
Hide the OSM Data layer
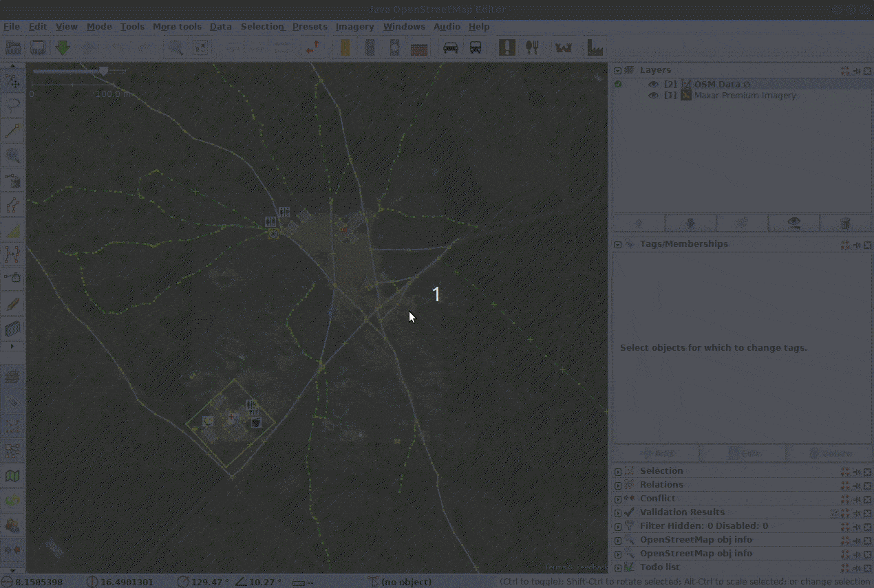point(654,85)
